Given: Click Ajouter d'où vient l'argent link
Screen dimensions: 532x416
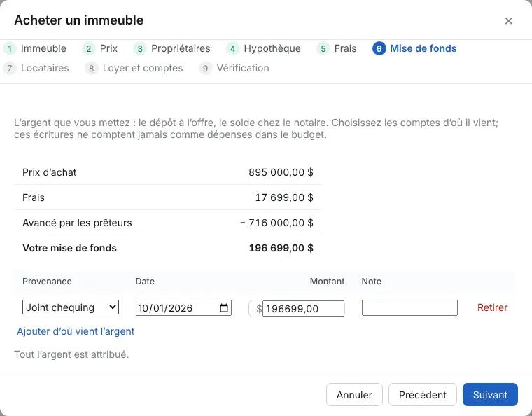Looking at the screenshot, I should (76, 331).
